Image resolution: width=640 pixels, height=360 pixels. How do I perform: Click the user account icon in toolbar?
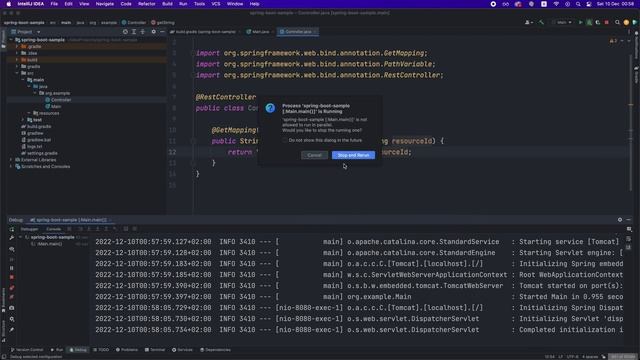click(x=528, y=22)
